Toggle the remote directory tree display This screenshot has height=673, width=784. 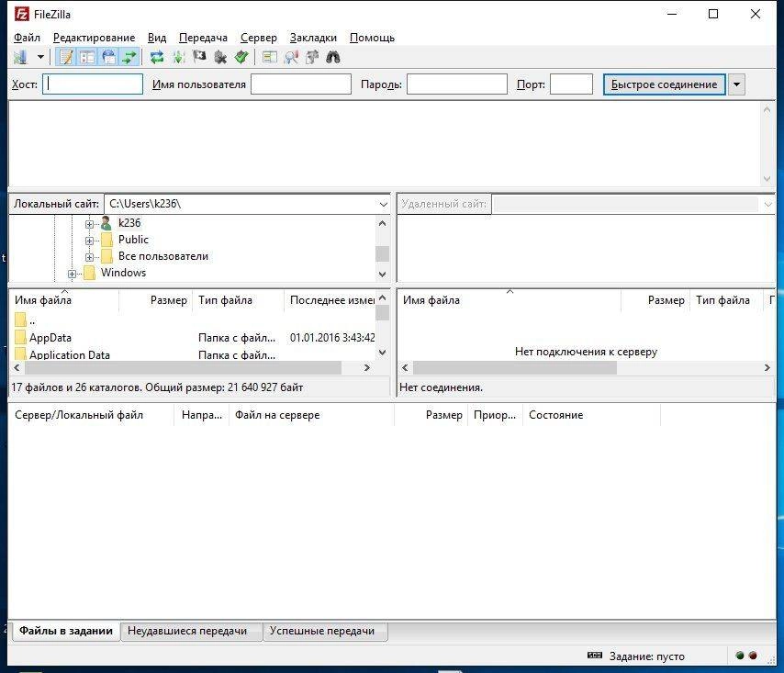[x=108, y=58]
